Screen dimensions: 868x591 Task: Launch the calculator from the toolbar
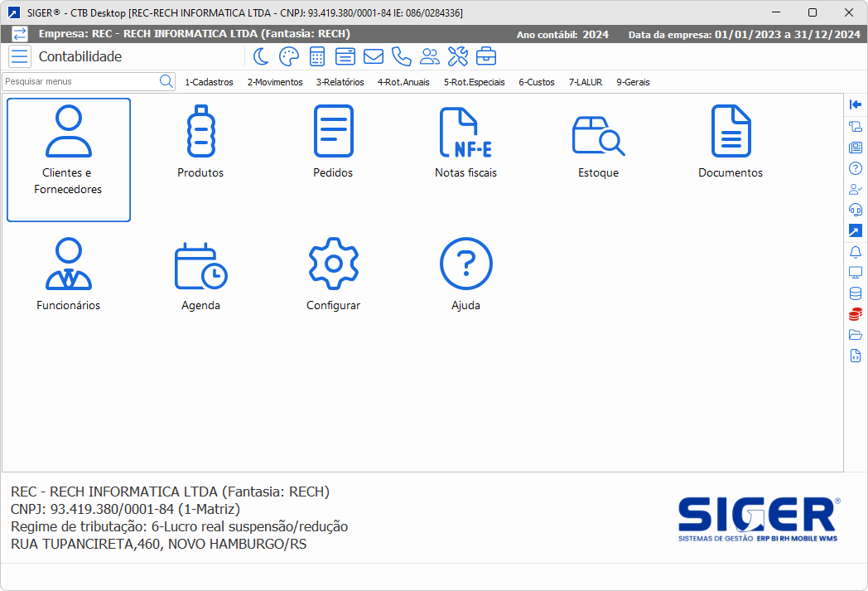click(316, 56)
